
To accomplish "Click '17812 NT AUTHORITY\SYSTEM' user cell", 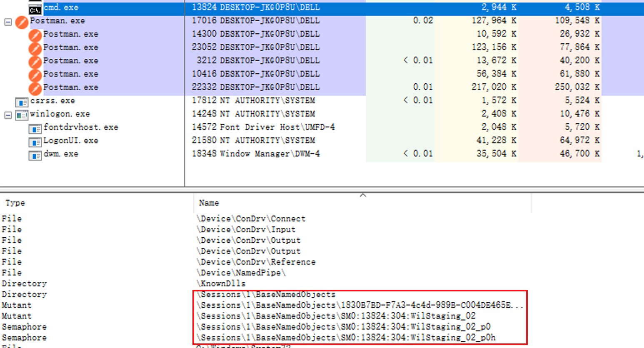I will coord(253,100).
